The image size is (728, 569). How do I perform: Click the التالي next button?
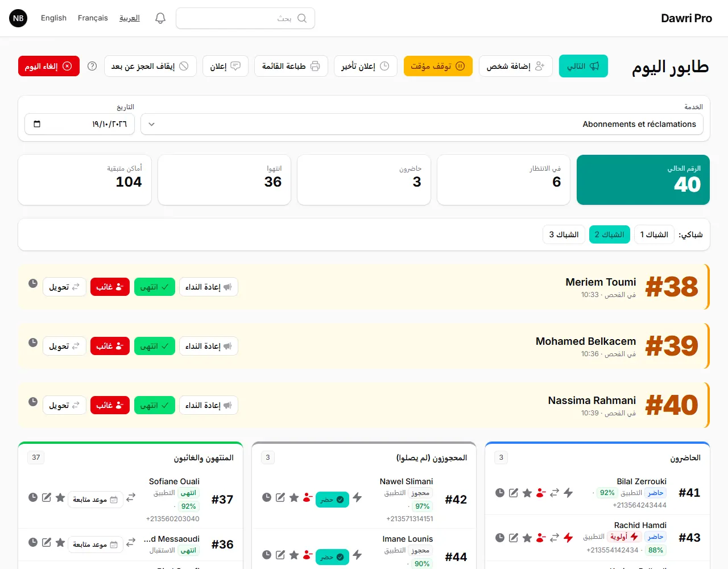pos(584,66)
